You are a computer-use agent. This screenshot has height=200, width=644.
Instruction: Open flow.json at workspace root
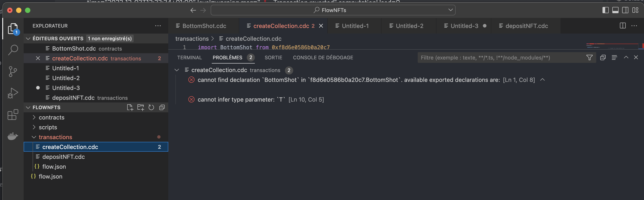[50, 177]
